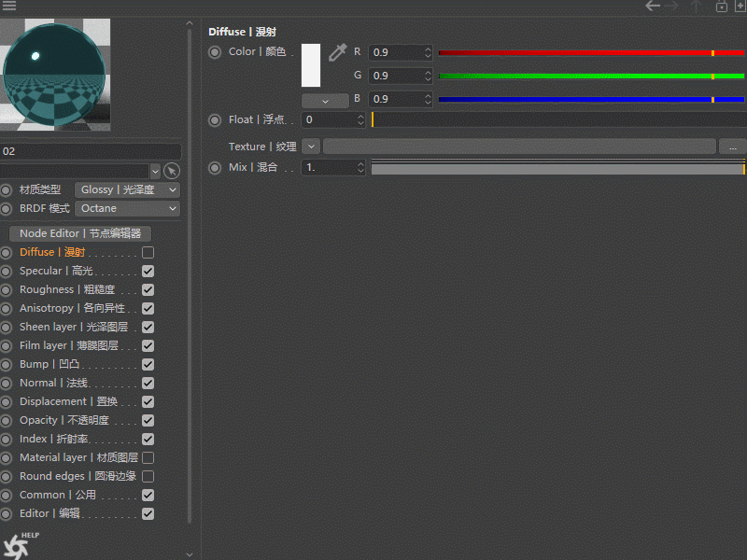Open the color mode dropdown under swatch

click(325, 101)
